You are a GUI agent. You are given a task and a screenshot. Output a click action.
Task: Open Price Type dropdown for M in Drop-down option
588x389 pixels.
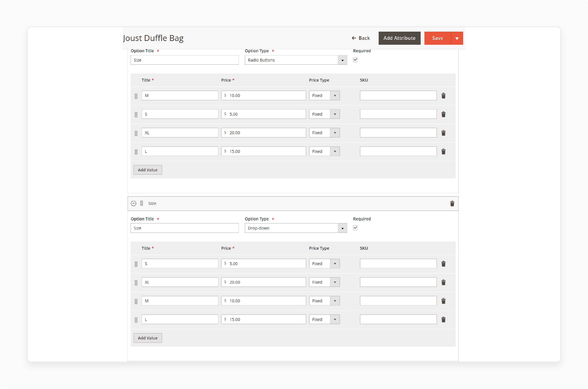coord(324,301)
